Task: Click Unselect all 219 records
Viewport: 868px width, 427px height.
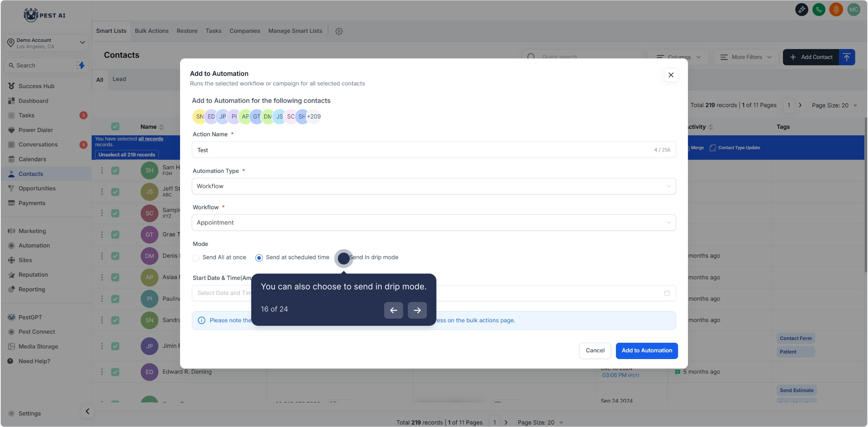Action: click(x=127, y=155)
